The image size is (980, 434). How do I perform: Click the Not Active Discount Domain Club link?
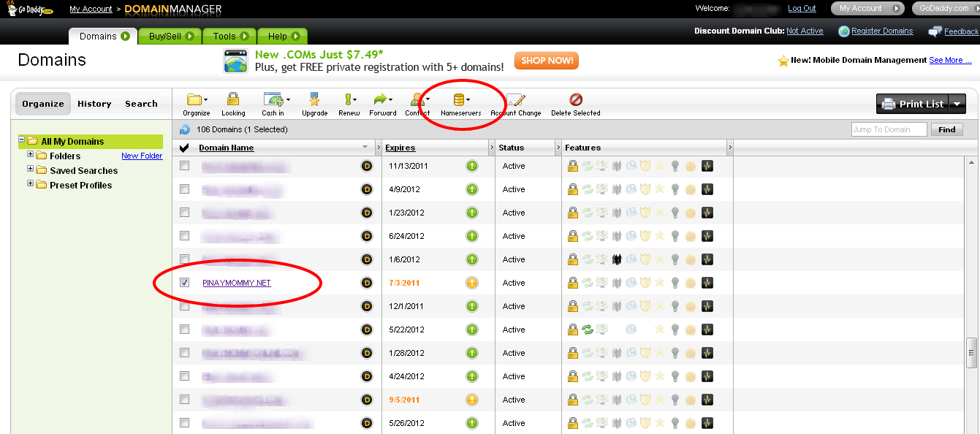[805, 31]
